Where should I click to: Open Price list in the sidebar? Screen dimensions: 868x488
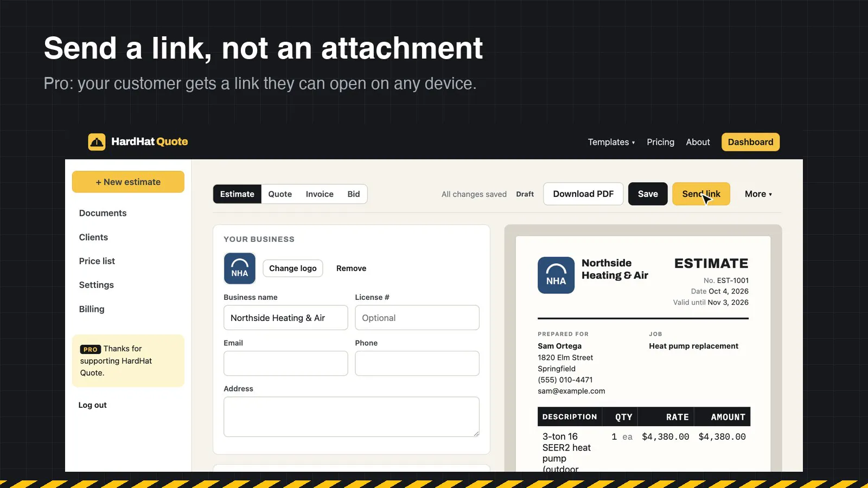click(97, 261)
